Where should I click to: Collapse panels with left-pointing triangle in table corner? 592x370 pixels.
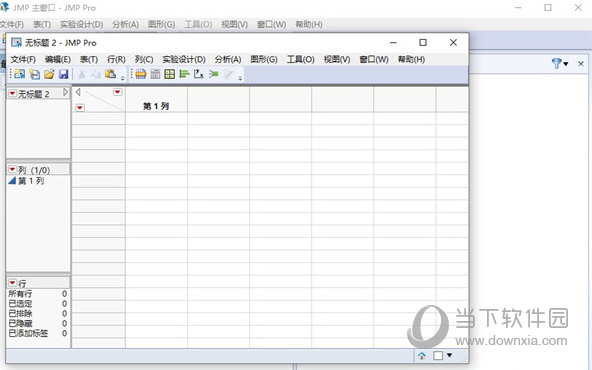[78, 92]
